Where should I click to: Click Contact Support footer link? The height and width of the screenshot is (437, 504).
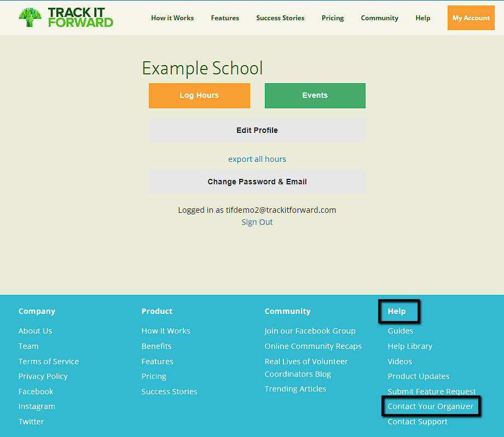click(x=418, y=422)
